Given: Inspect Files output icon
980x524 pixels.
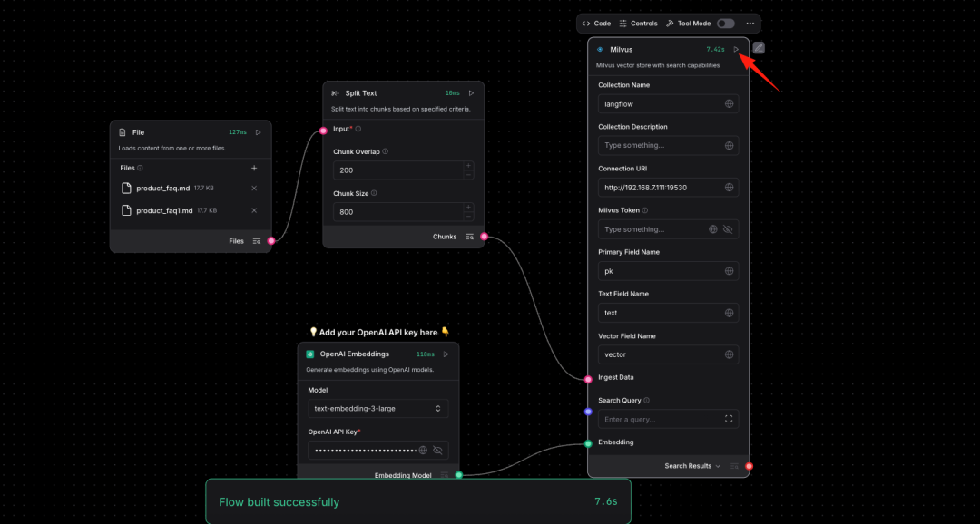Looking at the screenshot, I should coord(256,241).
